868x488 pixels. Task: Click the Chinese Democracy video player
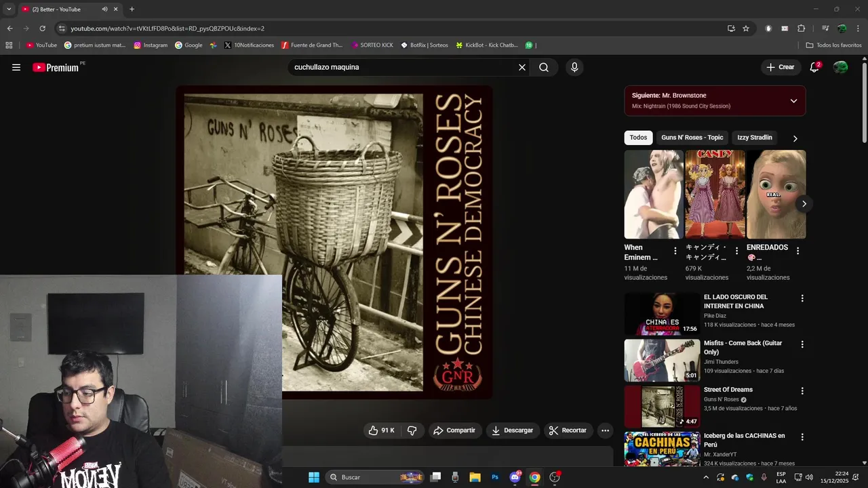(334, 243)
